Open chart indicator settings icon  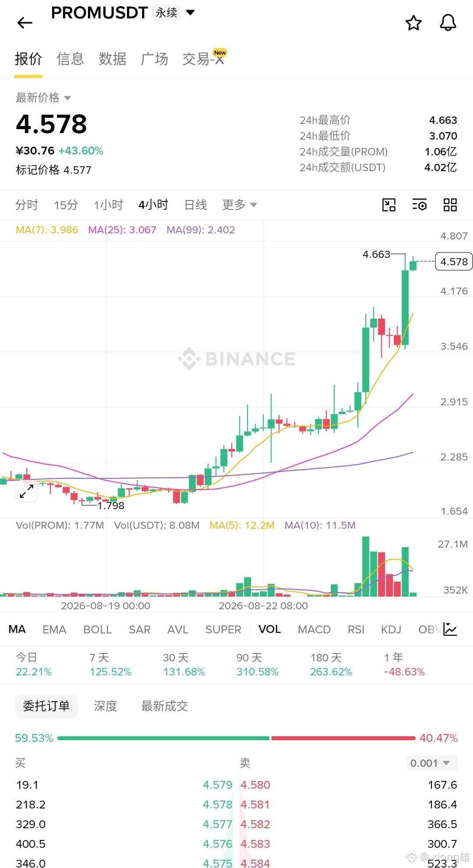click(420, 205)
